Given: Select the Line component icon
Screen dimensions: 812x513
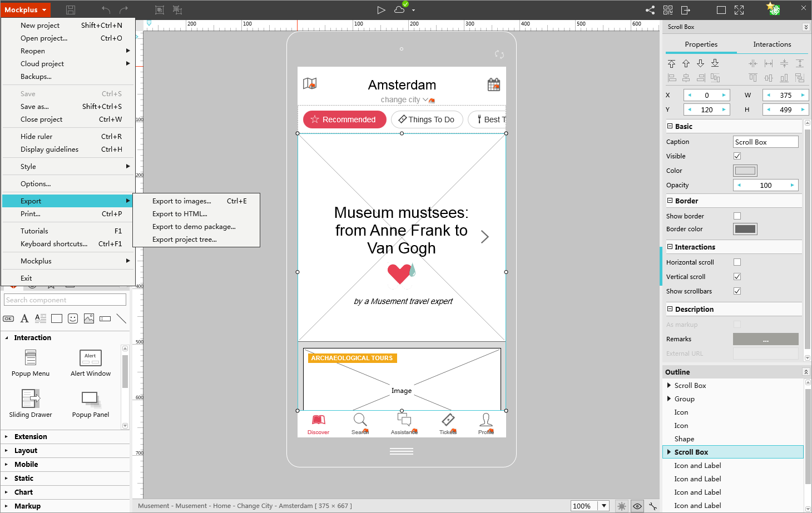Looking at the screenshot, I should point(121,318).
